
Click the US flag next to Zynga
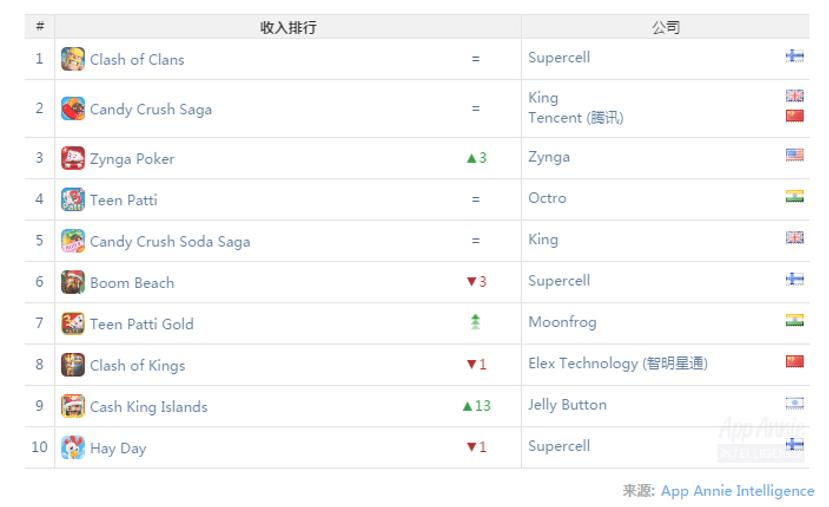coord(794,155)
